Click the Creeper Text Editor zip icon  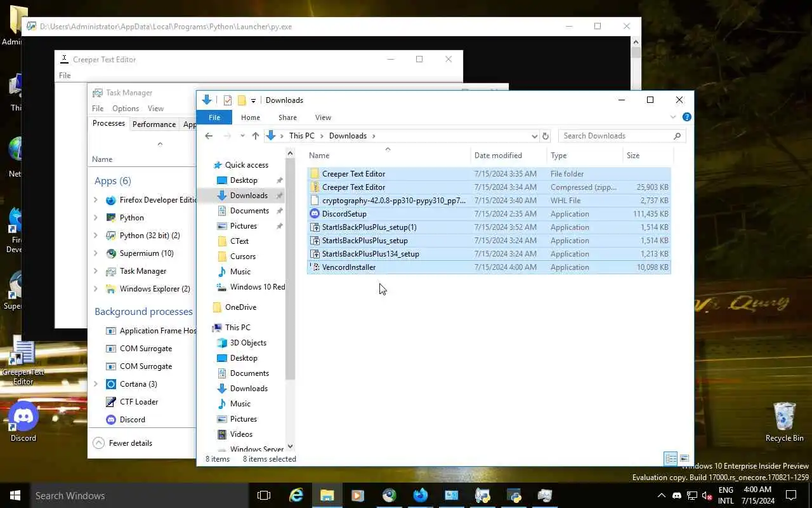point(315,187)
